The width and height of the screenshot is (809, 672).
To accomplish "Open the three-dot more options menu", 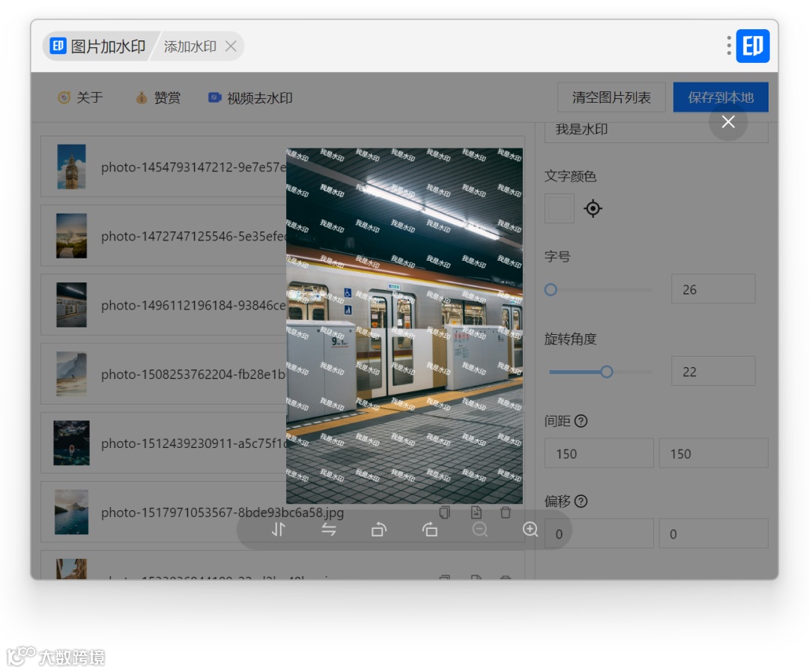I will point(729,46).
